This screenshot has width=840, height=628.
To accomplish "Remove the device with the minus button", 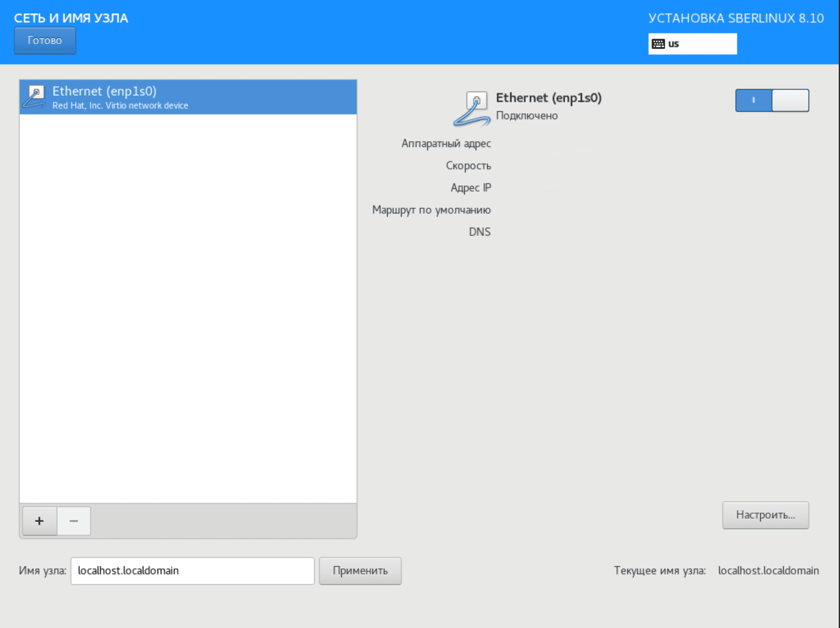I will [x=74, y=521].
